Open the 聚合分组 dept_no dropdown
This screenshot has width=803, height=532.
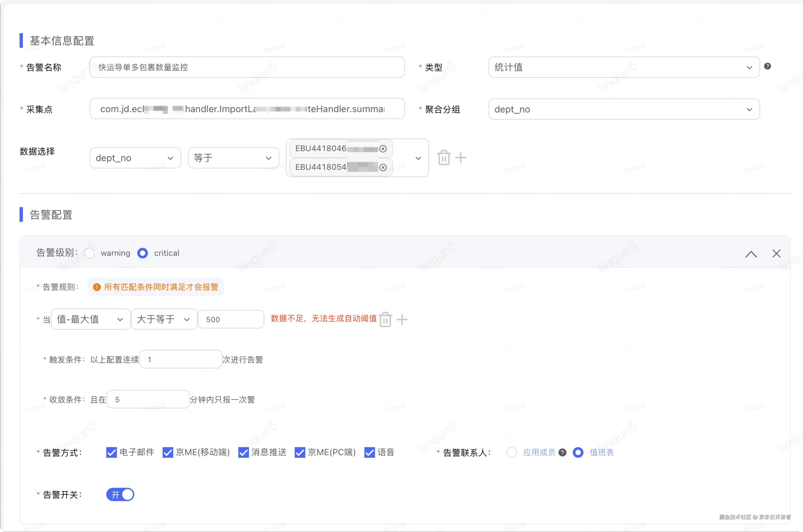pos(624,109)
